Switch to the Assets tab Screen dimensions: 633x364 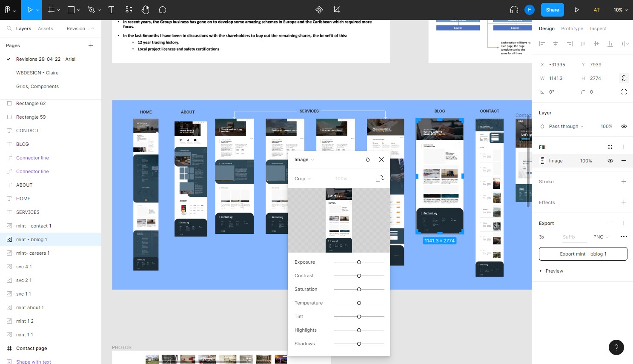46,28
